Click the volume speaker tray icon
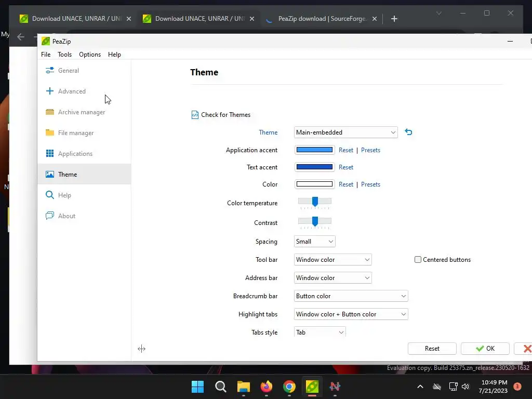 pos(465,387)
